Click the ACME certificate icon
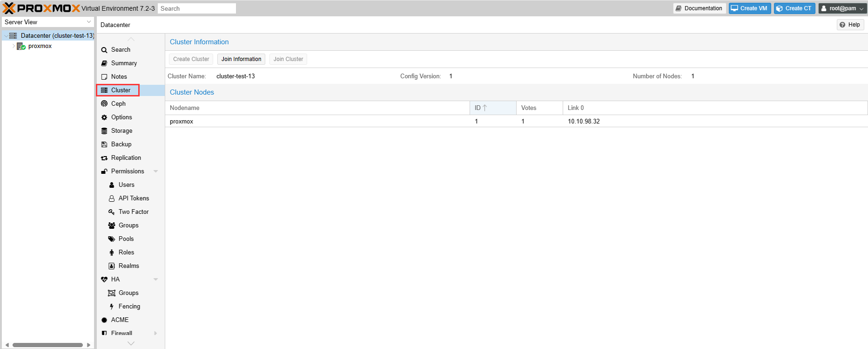The width and height of the screenshot is (868, 349). point(104,320)
